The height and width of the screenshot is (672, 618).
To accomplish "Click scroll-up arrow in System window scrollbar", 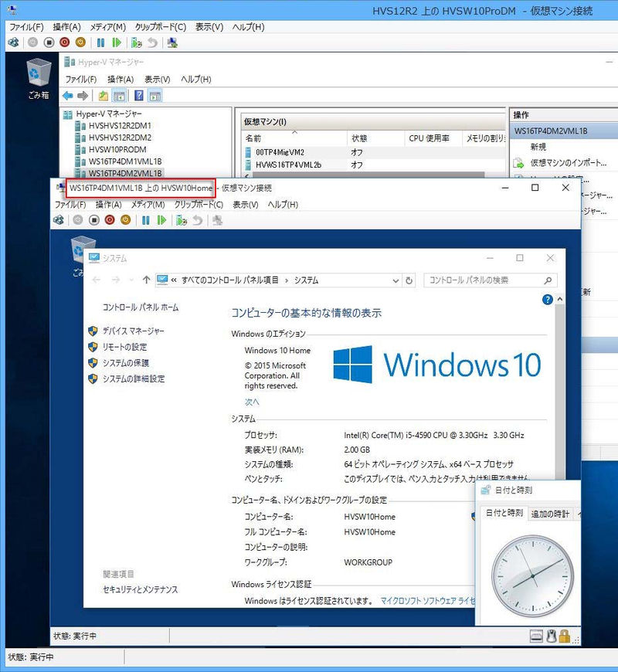I will (560, 300).
